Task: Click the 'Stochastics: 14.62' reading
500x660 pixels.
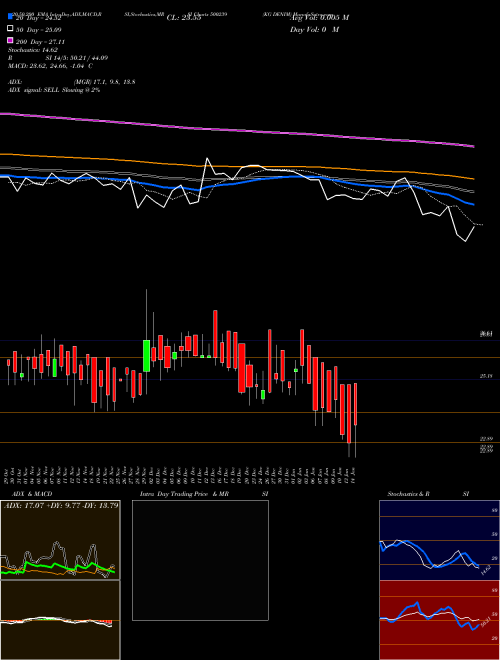Action: [33, 50]
